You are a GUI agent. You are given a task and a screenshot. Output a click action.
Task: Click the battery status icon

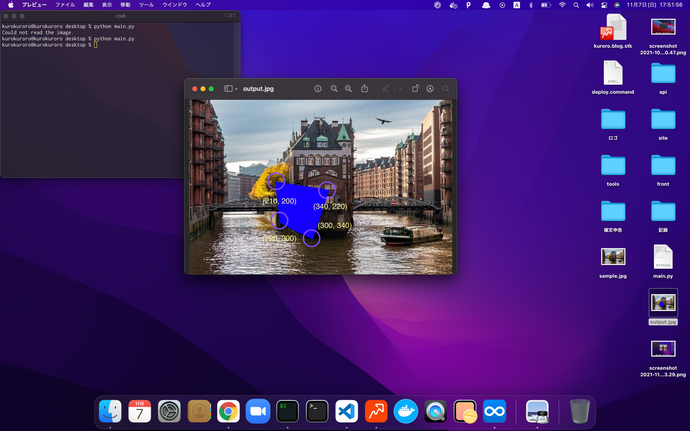[x=546, y=5]
